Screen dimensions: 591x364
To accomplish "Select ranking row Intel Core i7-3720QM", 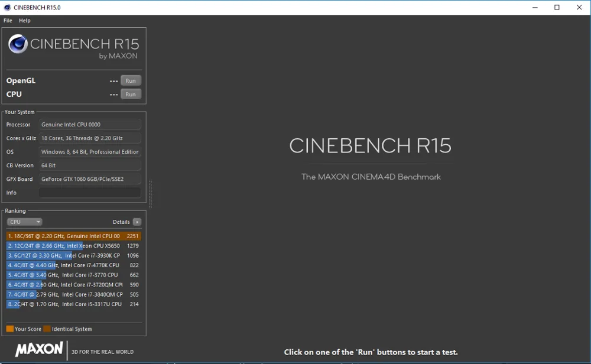I will [73, 285].
